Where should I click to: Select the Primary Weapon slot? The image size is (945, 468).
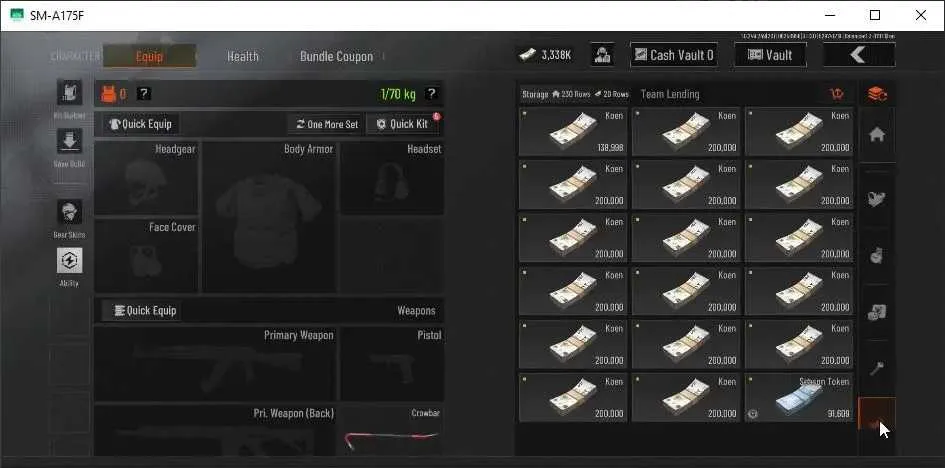click(216, 364)
